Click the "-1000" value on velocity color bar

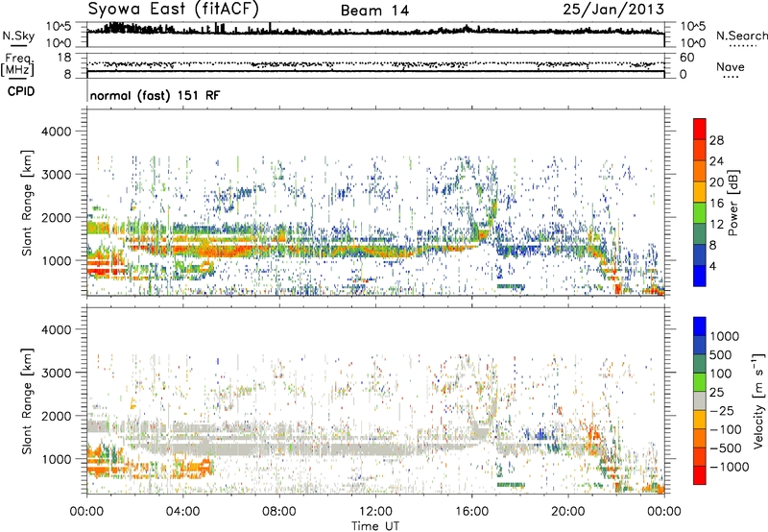click(730, 467)
